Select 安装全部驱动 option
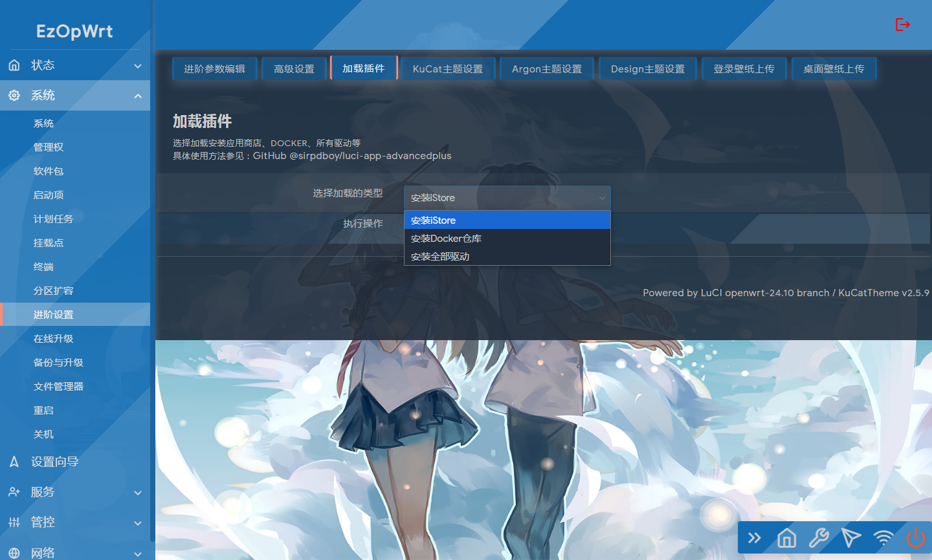The width and height of the screenshot is (932, 560). (507, 257)
